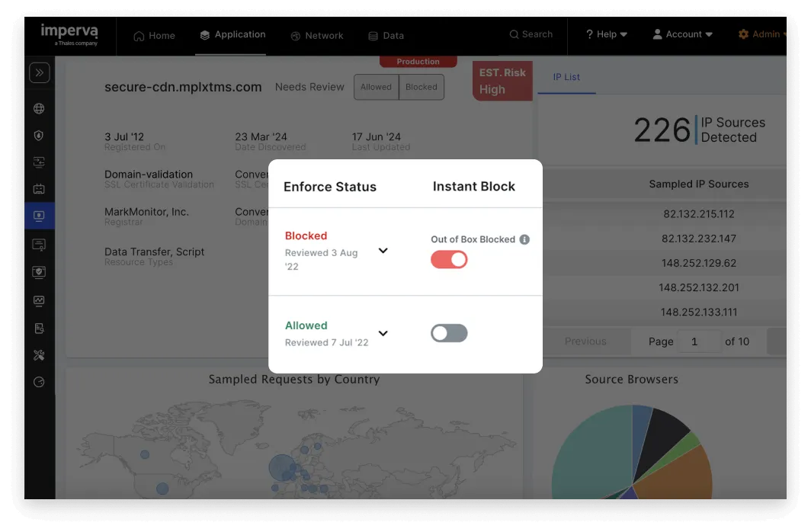Click the Blocked button next to Needs Review
Viewport: 811px width, 532px height.
click(x=421, y=87)
